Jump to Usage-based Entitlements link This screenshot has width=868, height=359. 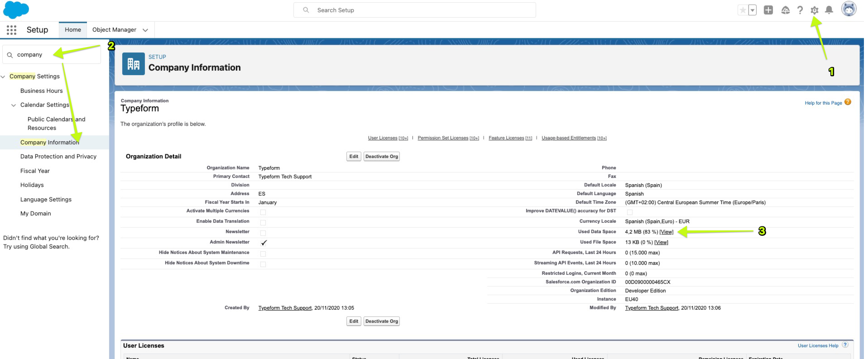(x=574, y=138)
